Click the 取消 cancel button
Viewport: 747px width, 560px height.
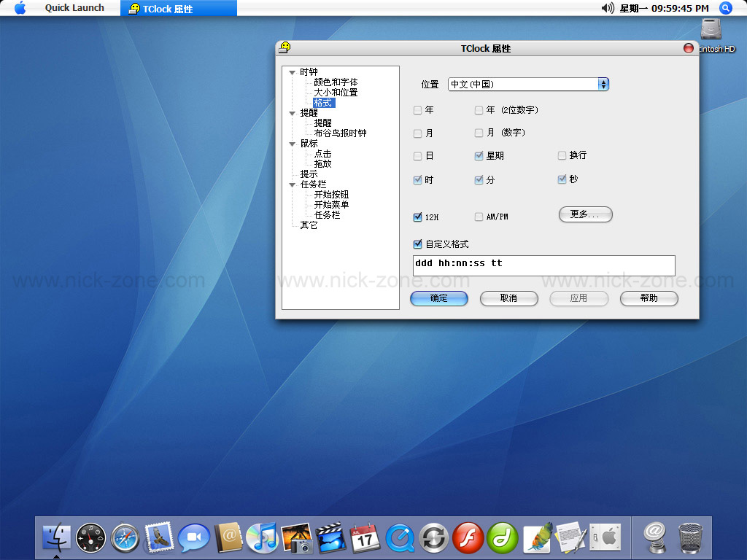coord(508,298)
